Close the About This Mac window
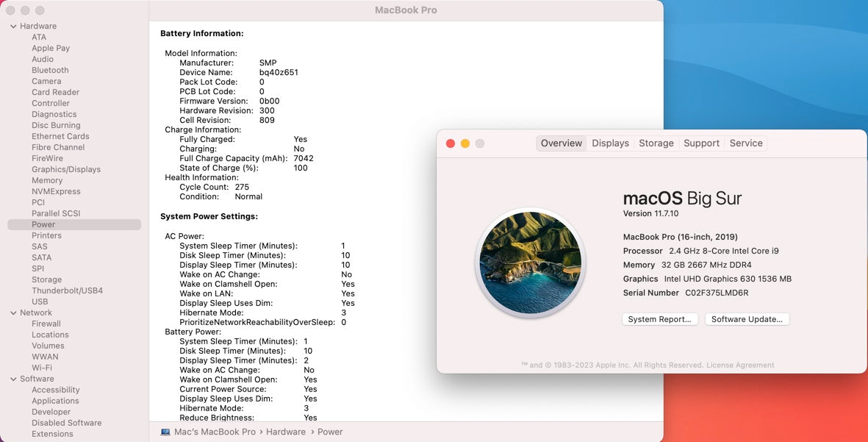 click(451, 143)
